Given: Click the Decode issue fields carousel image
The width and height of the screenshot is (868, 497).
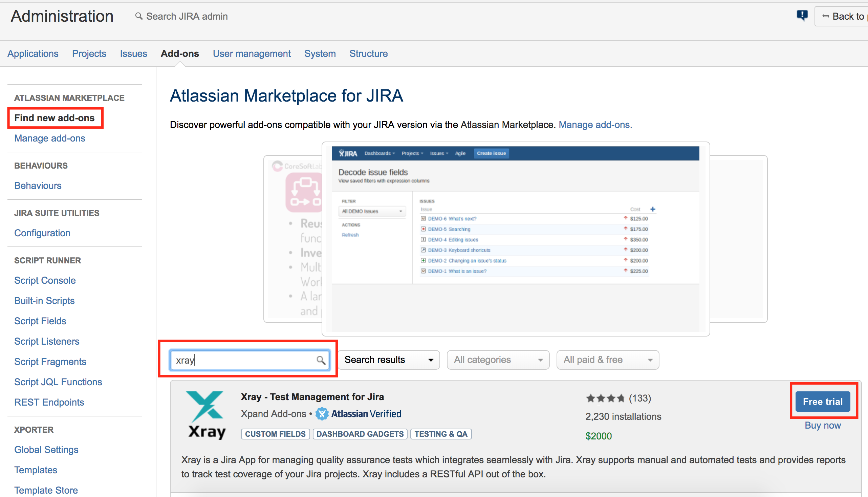Looking at the screenshot, I should tap(515, 239).
